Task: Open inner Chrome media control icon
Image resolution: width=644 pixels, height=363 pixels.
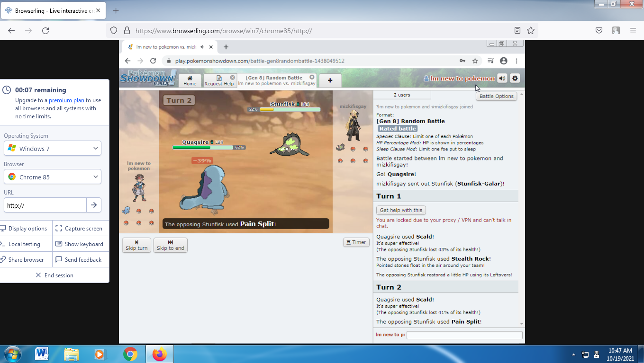Action: click(x=490, y=61)
